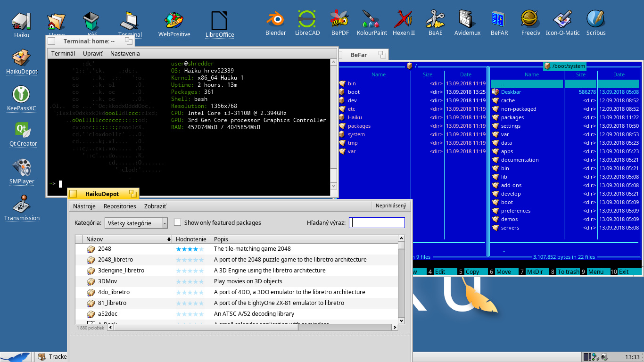Launch KeePassXC desktop icon
The image size is (644, 362).
[22, 94]
